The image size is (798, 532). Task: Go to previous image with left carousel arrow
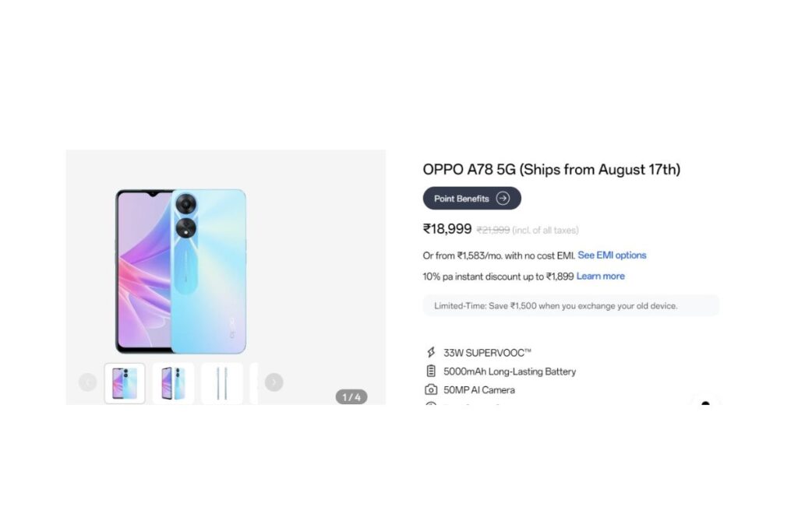point(87,382)
